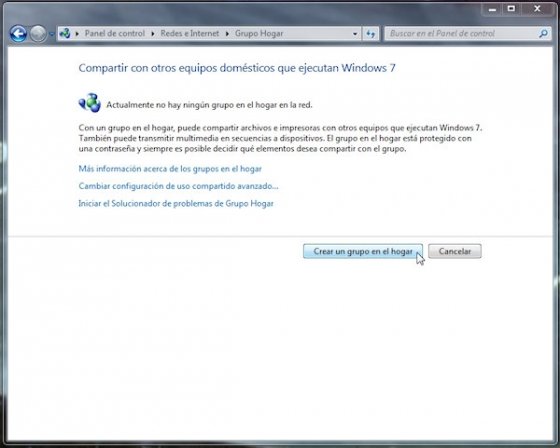Click text Actualmente no hay ningún grupo

(209, 105)
